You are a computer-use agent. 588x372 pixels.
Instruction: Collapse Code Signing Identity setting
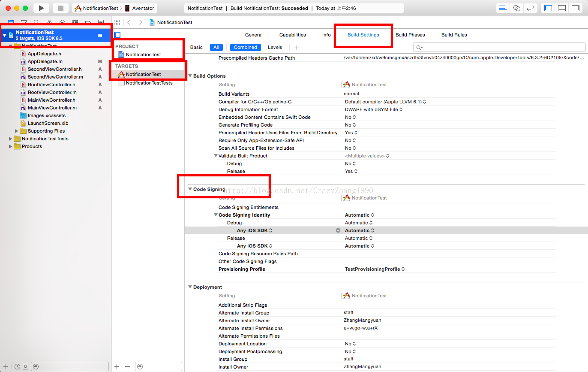tap(216, 215)
